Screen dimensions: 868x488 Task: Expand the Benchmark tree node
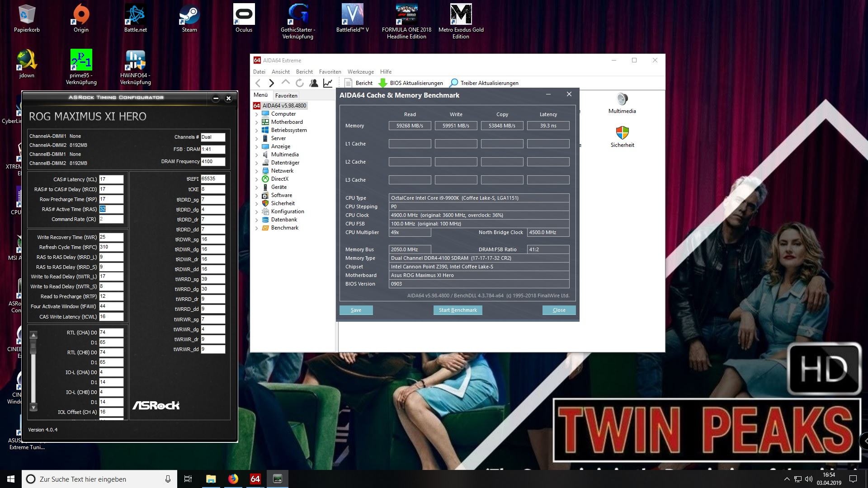click(257, 228)
